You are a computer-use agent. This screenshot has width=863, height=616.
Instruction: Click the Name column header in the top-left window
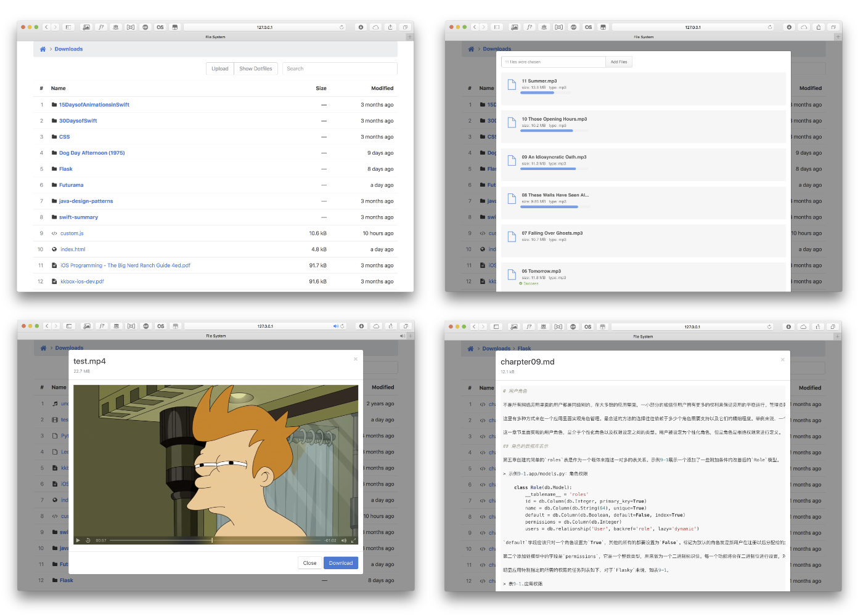[59, 88]
